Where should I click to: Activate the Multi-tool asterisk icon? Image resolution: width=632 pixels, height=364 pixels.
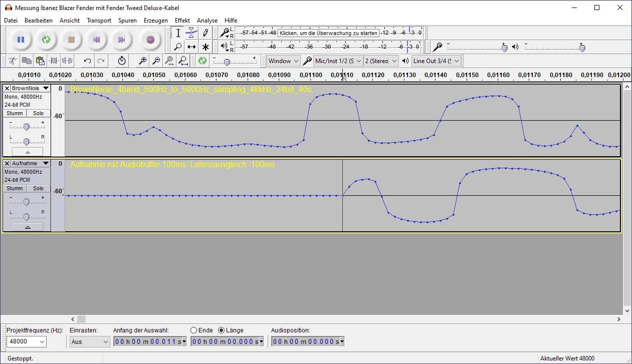pos(205,47)
